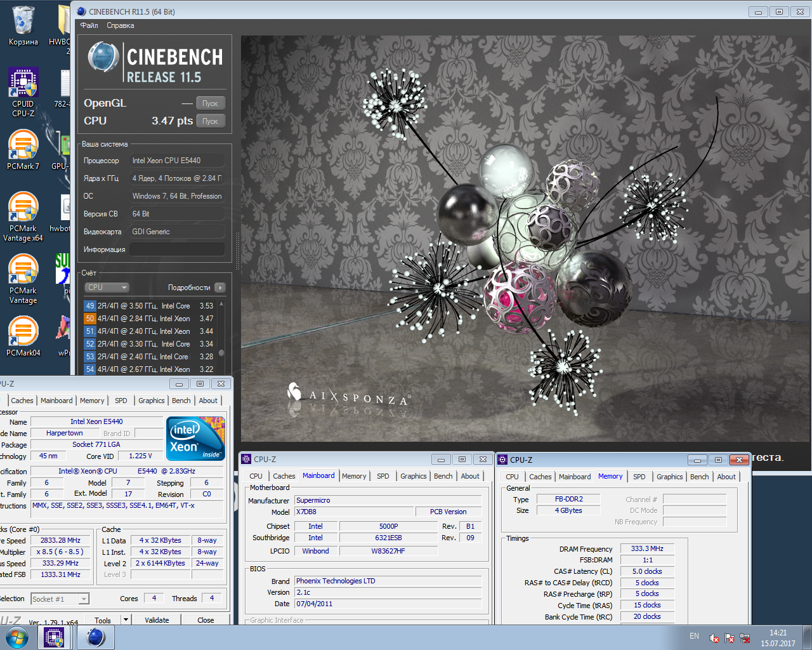The width and height of the screenshot is (812, 650).
Task: Select ranking row 49 Intel Core 3.53
Action: 150,306
